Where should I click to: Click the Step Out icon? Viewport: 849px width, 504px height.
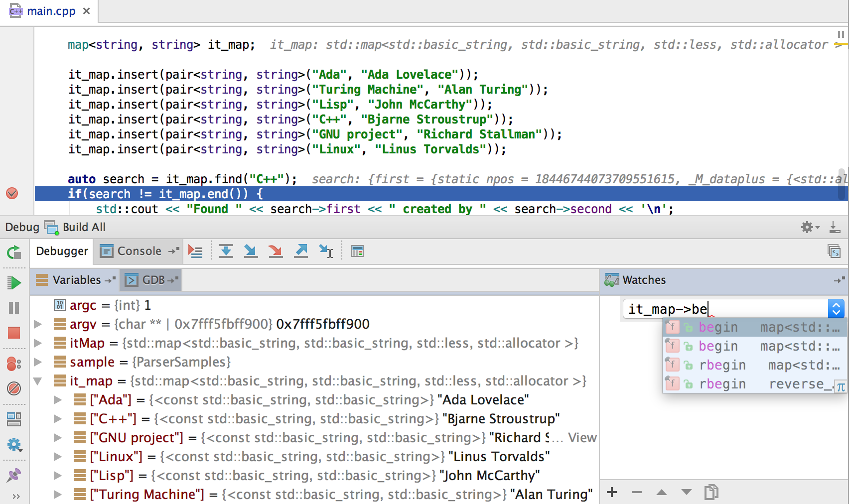(301, 251)
